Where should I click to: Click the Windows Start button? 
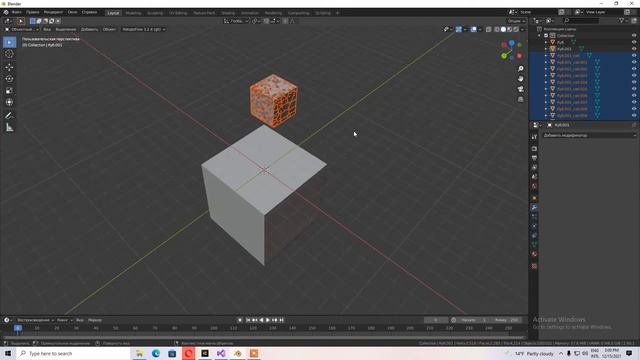point(8,353)
